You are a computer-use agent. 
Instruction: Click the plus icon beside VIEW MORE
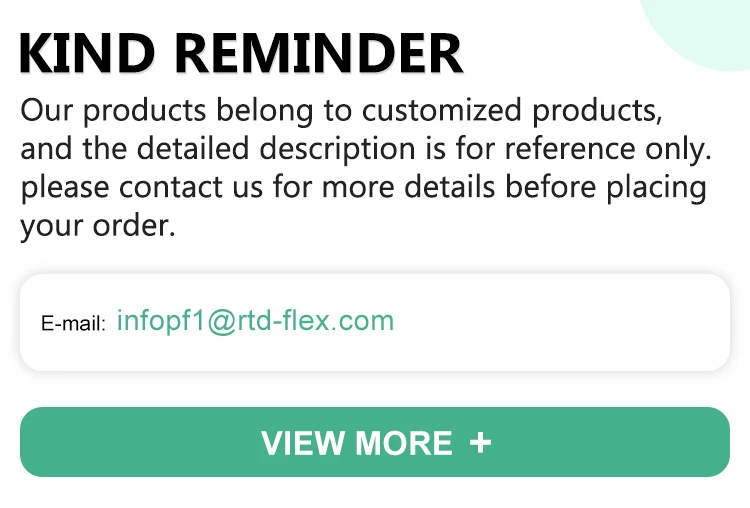point(480,442)
